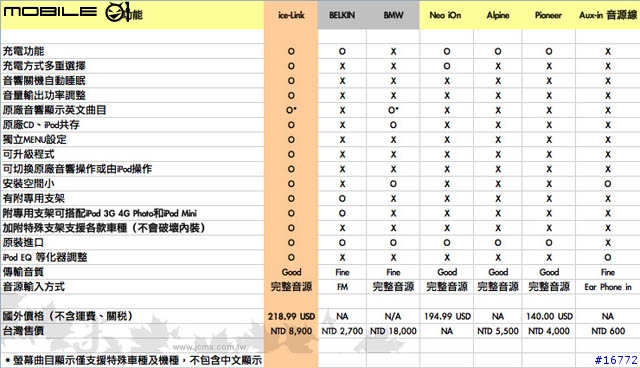Click the 音量輸出功率調整 row label
The height and width of the screenshot is (368, 640).
click(x=44, y=95)
